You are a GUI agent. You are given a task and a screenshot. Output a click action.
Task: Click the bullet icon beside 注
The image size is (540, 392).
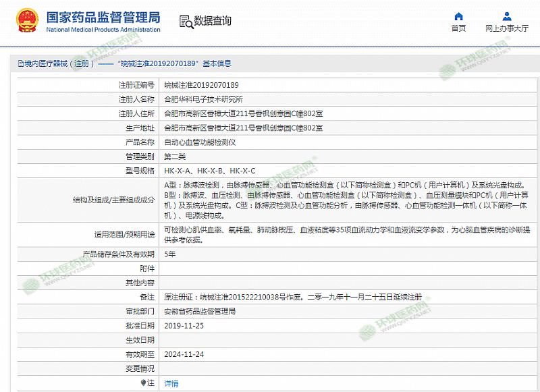click(143, 383)
